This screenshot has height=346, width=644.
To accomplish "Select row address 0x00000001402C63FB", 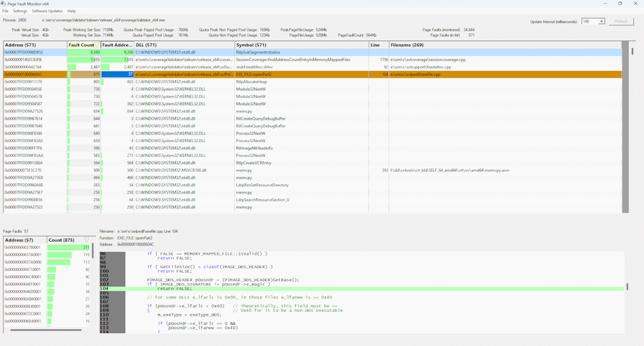I will [23, 59].
